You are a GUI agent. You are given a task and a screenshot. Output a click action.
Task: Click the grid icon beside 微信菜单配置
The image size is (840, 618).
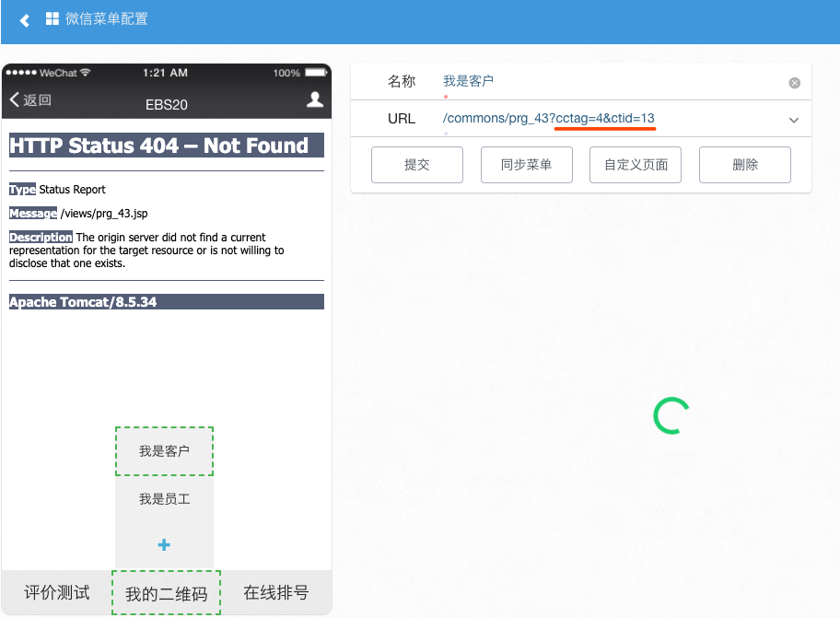(52, 18)
